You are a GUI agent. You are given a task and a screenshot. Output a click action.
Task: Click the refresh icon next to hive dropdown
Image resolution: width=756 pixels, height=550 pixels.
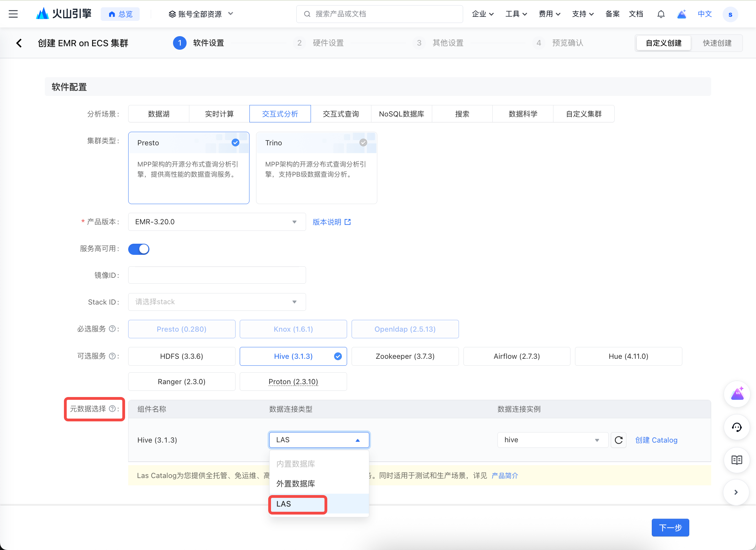[618, 440]
